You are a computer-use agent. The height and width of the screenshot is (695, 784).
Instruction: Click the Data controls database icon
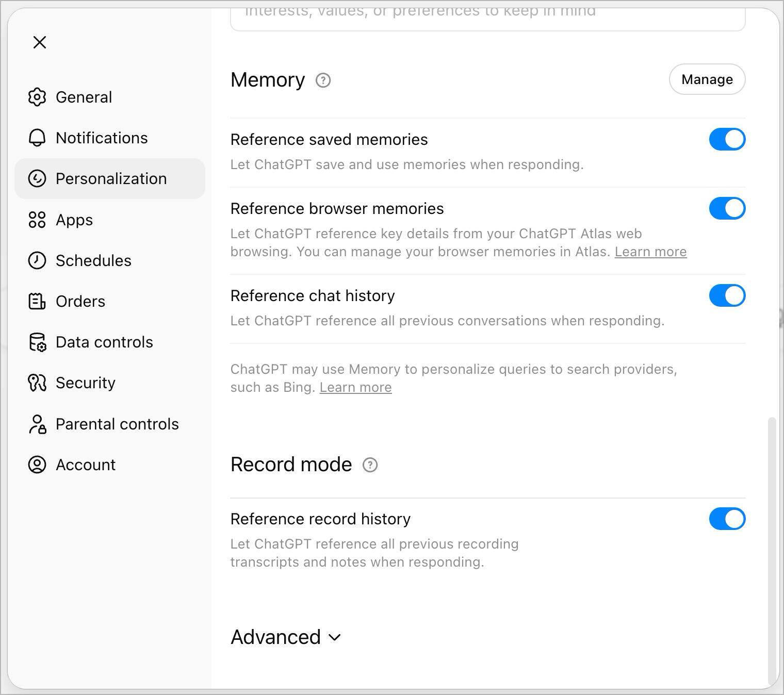click(37, 342)
